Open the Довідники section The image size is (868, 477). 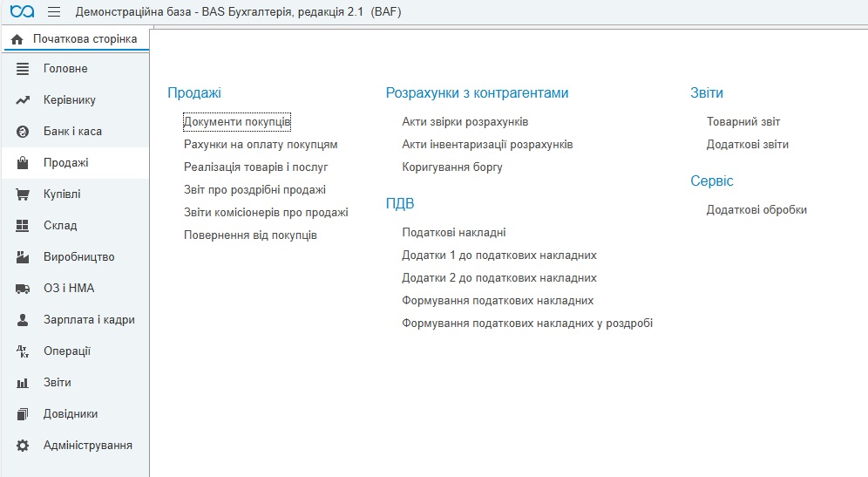pos(71,414)
